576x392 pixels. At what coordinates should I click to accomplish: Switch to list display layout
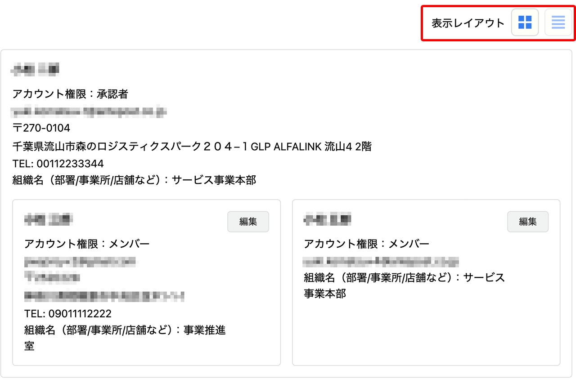[558, 22]
